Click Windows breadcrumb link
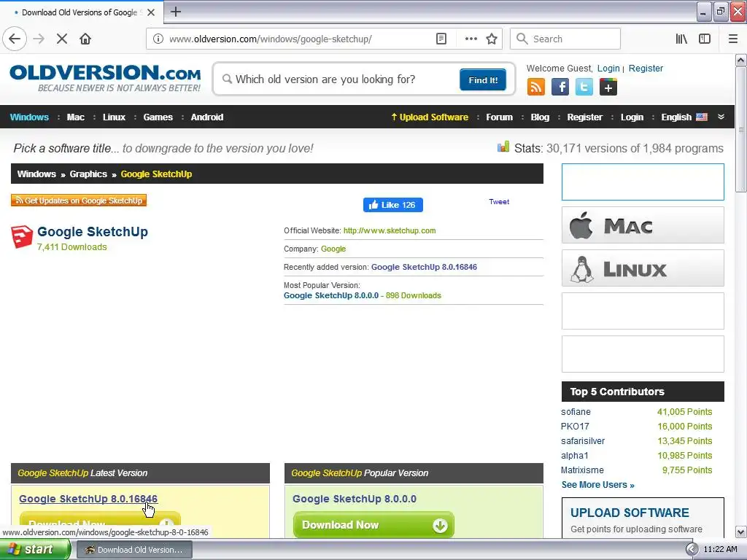 [x=36, y=174]
